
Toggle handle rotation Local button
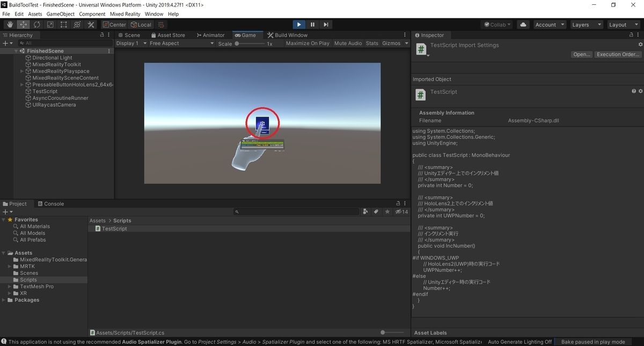pyautogui.click(x=141, y=25)
